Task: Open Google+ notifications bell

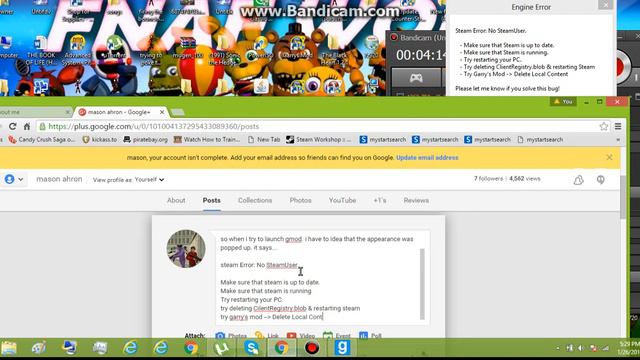Action: point(578,180)
